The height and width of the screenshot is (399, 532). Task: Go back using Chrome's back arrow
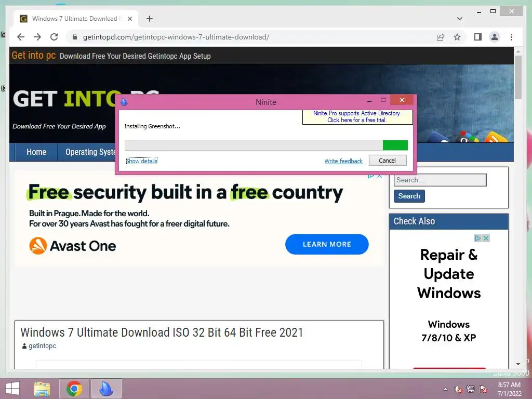click(21, 37)
